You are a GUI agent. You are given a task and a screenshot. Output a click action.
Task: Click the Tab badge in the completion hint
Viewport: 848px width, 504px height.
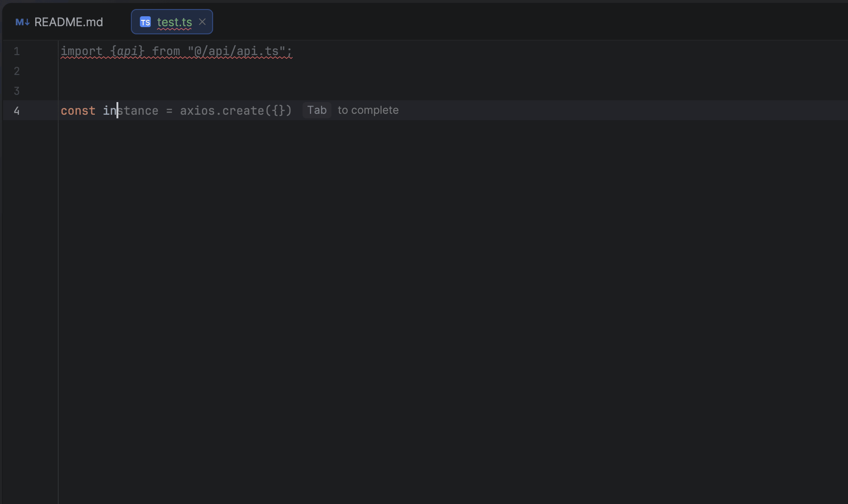tap(317, 110)
